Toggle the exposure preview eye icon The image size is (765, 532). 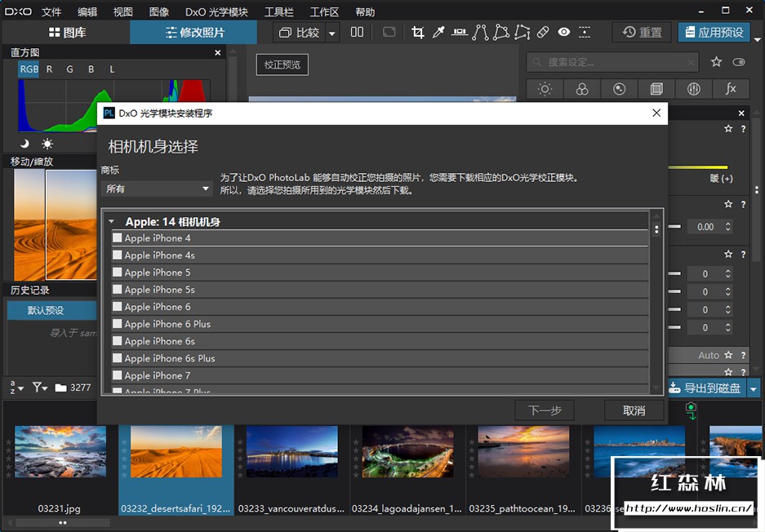pos(563,32)
